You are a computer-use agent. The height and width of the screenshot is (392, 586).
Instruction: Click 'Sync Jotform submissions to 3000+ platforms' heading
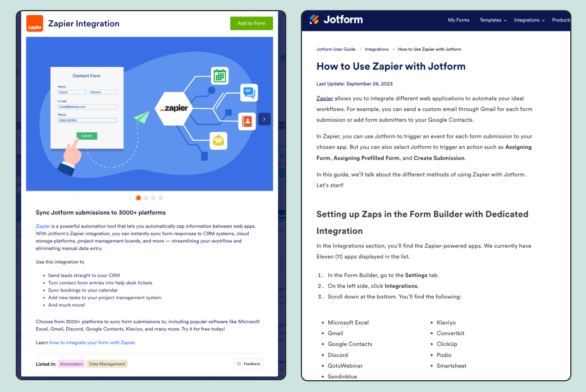point(100,213)
